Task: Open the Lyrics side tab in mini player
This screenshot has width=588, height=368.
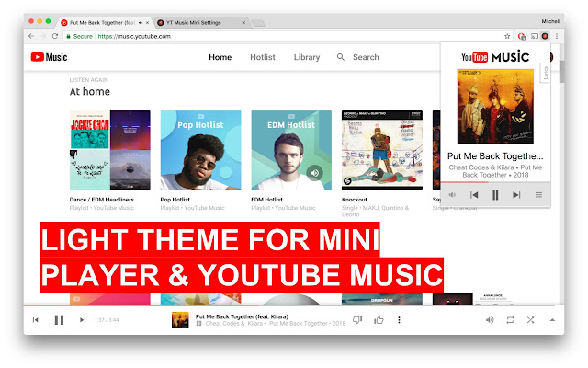Action: pos(545,73)
